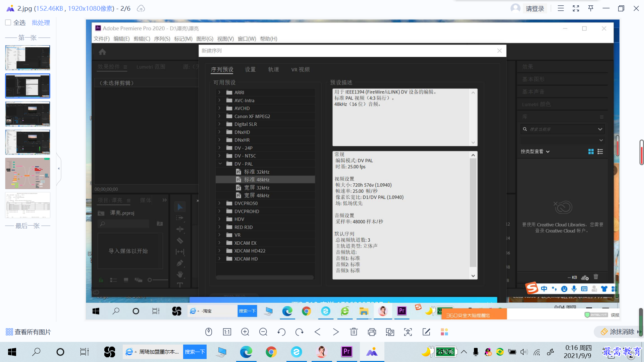Screen dimensions: 644x362
Task: Print the current image
Action: 372,332
